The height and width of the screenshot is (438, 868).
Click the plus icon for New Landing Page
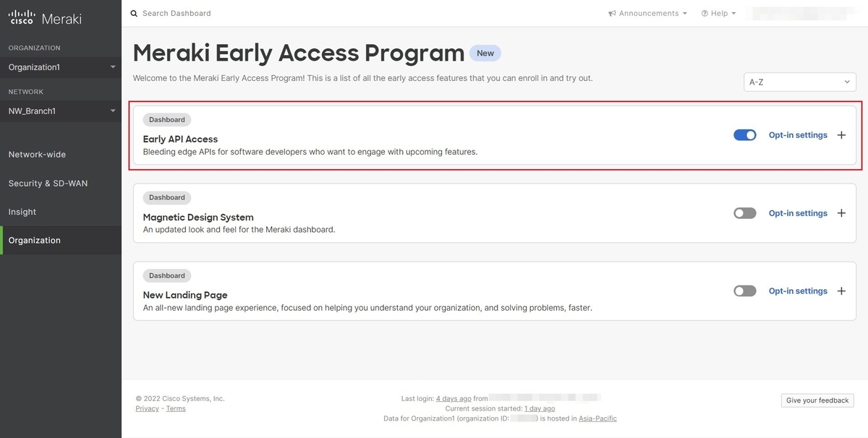841,291
